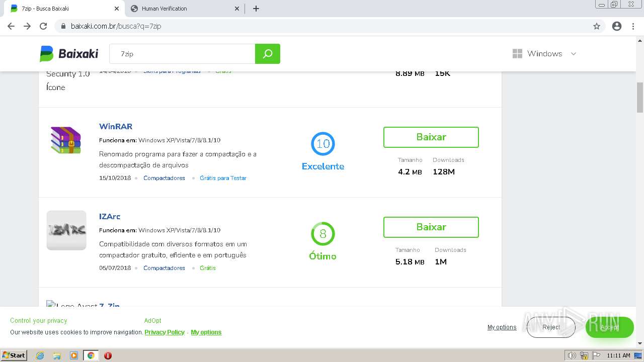
Task: Click Grátis link under IZArc
Action: click(x=207, y=268)
